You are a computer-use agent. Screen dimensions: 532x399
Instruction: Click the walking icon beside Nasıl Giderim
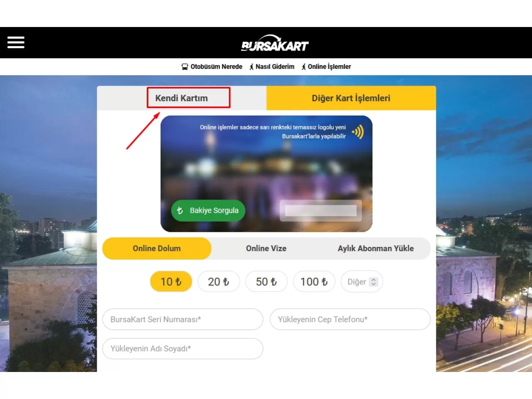click(x=251, y=67)
